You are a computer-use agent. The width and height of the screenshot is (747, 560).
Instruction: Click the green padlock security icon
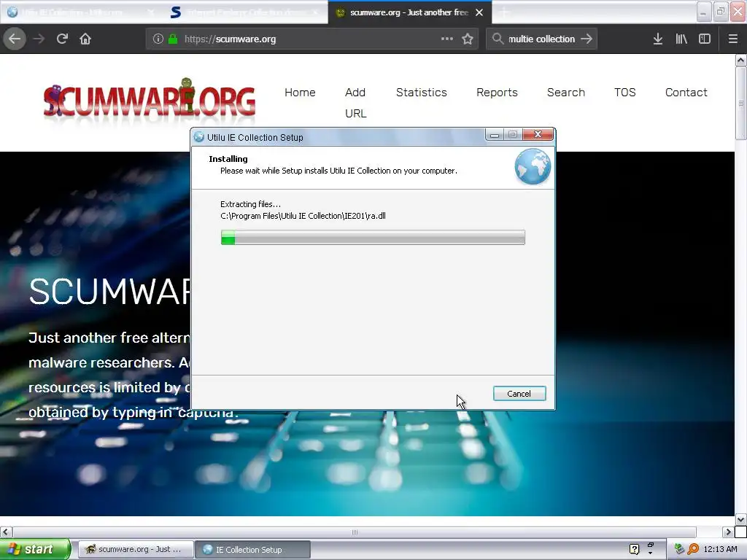(x=173, y=39)
